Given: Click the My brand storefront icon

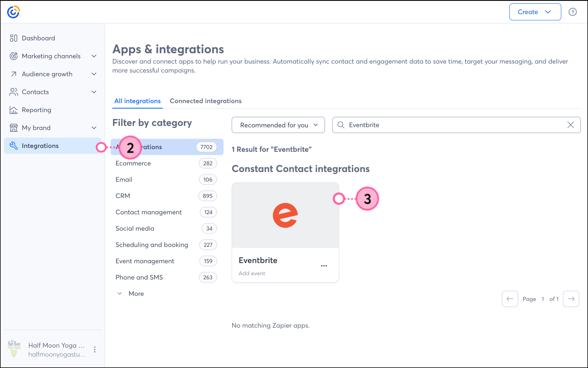Looking at the screenshot, I should coord(13,128).
